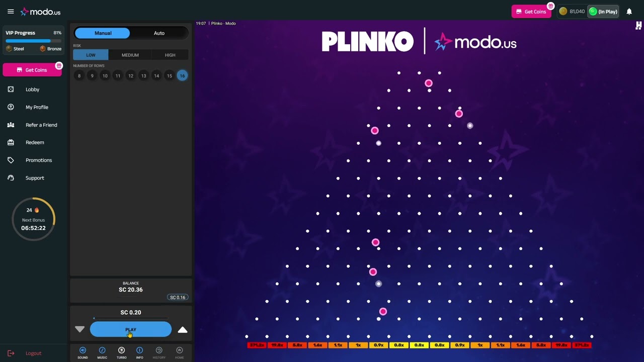The height and width of the screenshot is (362, 644).
Task: Click the gift badge on the header Get Coins button
Action: [551, 7]
